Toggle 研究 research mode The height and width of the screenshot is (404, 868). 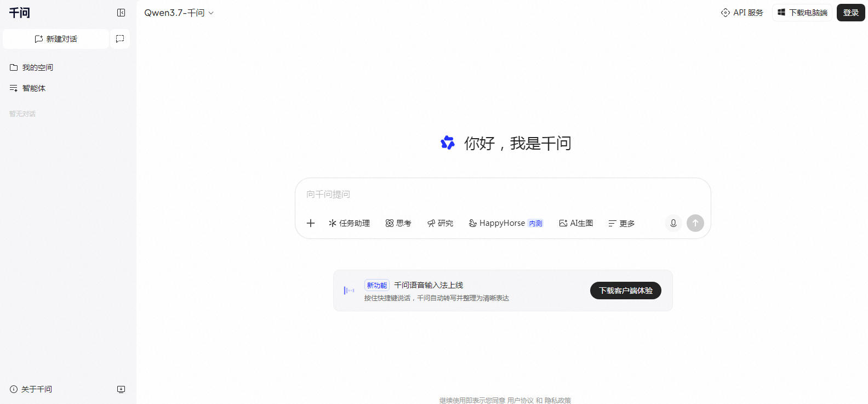click(x=440, y=223)
